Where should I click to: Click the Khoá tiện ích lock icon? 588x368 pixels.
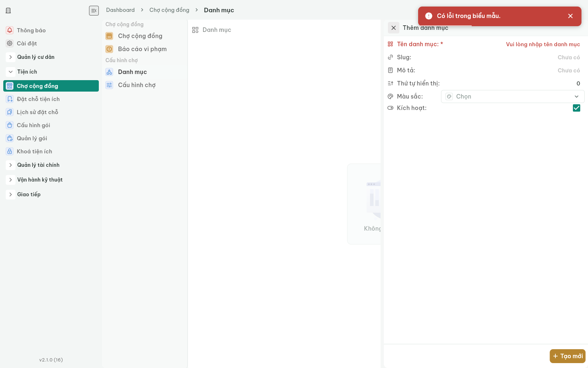(10, 151)
